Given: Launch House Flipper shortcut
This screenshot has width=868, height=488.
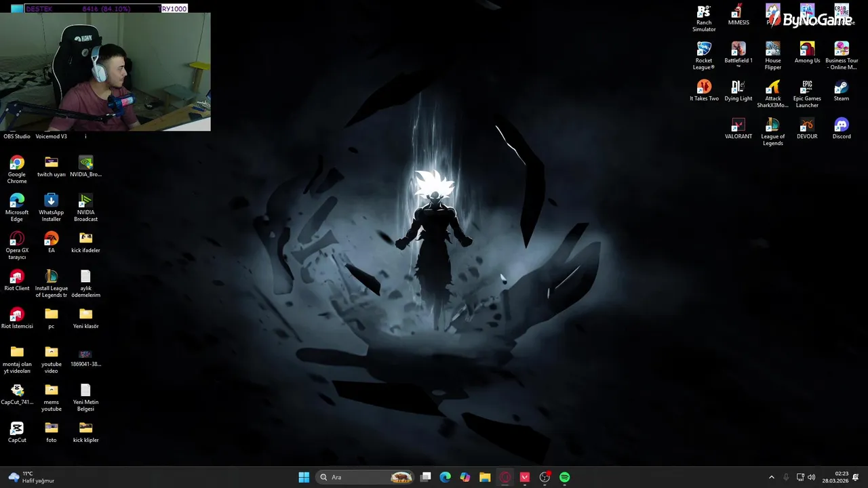Looking at the screenshot, I should point(773,56).
